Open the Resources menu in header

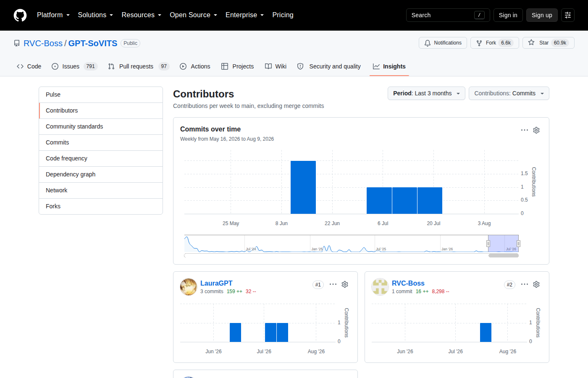coord(142,15)
